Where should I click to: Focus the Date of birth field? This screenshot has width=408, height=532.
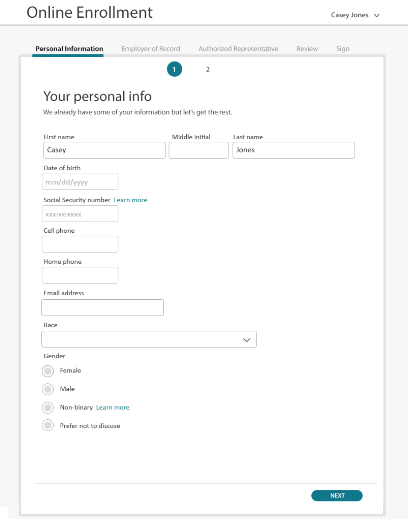pos(80,181)
